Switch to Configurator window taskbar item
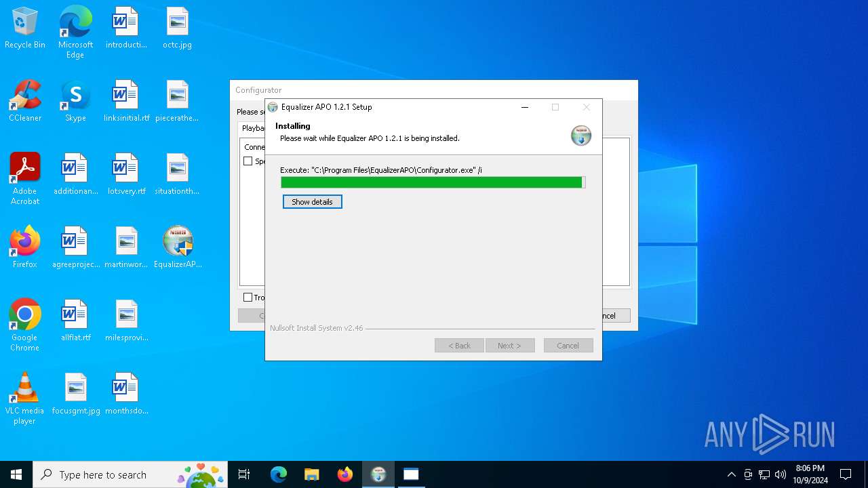This screenshot has height=488, width=868. pos(411,474)
